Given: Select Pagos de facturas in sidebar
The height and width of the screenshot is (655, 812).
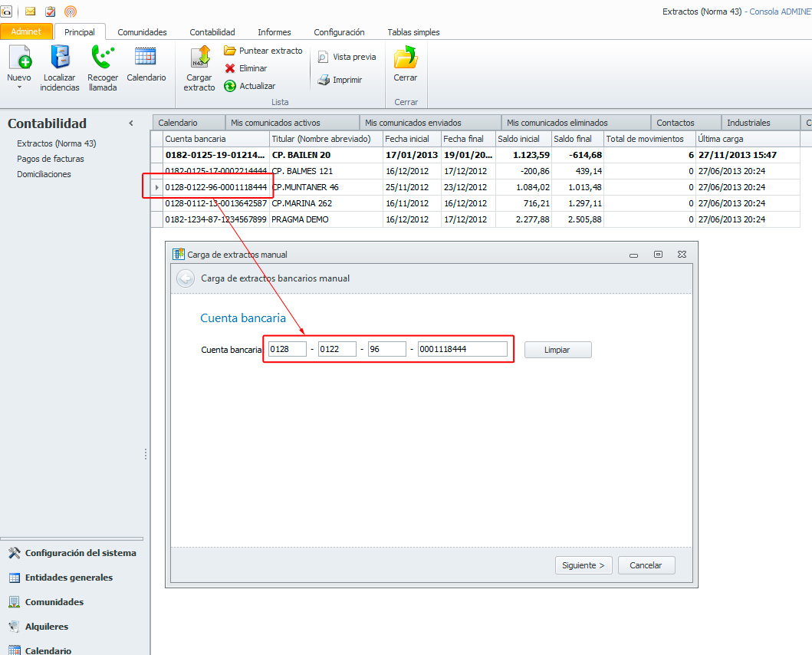Looking at the screenshot, I should click(x=51, y=159).
